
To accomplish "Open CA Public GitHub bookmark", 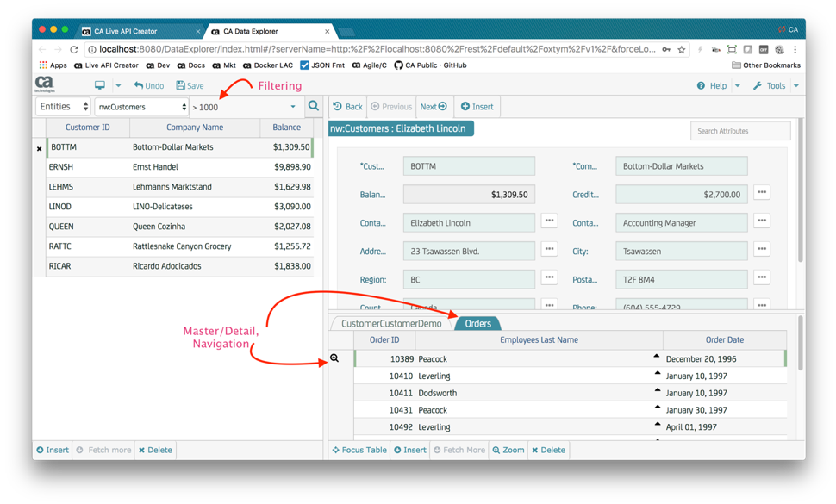I will pyautogui.click(x=430, y=65).
